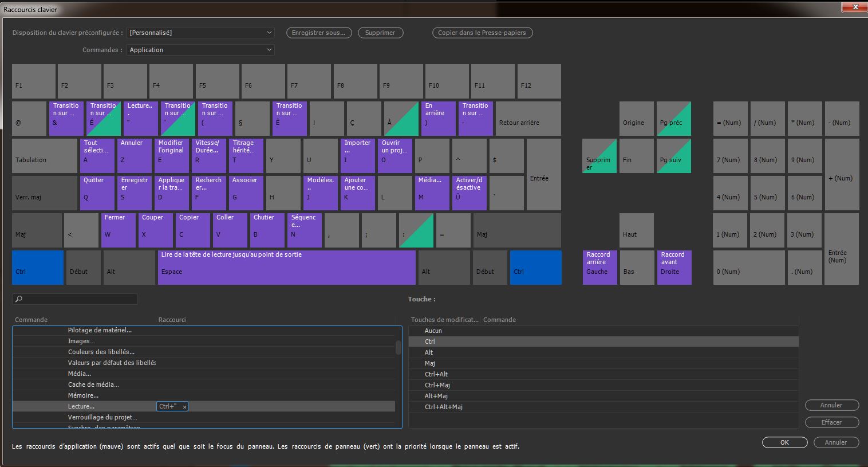
Task: Click the Raccord avant Droite arrow key
Action: point(674,268)
